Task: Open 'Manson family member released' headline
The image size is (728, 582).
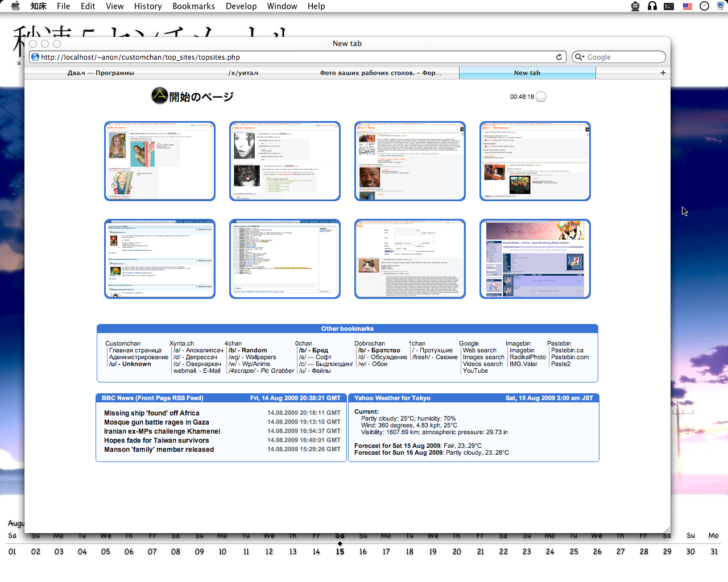Action: (x=159, y=450)
